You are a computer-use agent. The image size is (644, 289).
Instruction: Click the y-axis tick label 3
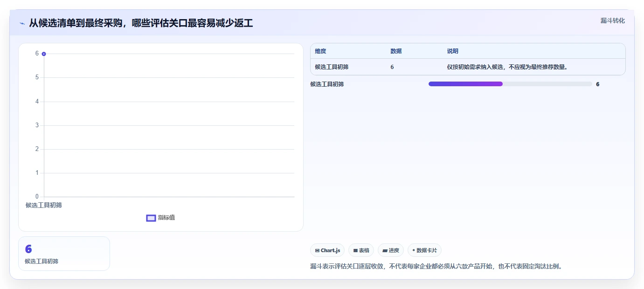click(37, 125)
